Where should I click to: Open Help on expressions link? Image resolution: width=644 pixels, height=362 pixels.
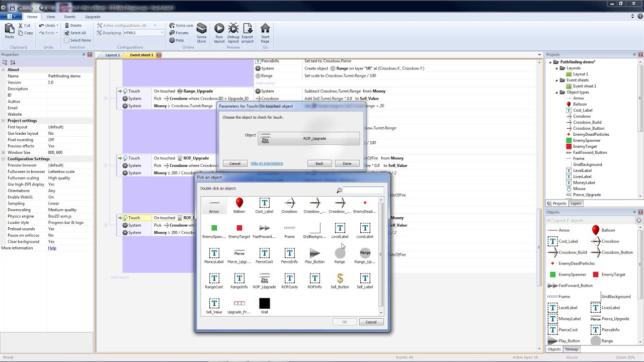click(267, 163)
